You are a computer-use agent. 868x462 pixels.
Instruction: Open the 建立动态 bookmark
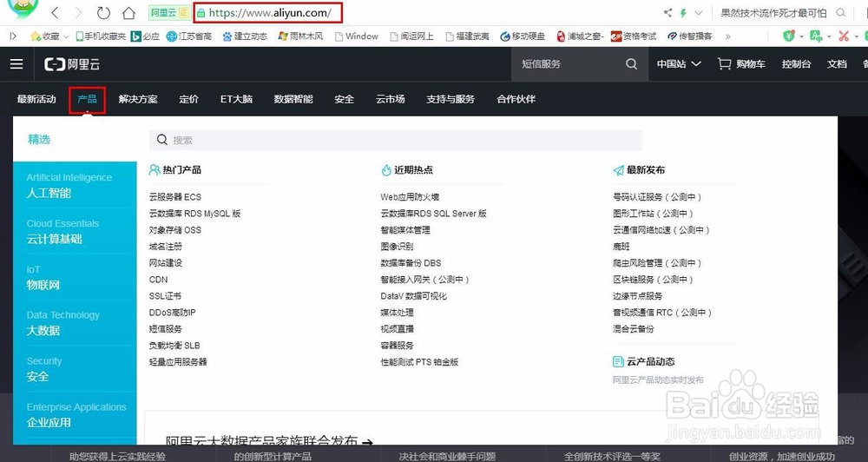(245, 36)
